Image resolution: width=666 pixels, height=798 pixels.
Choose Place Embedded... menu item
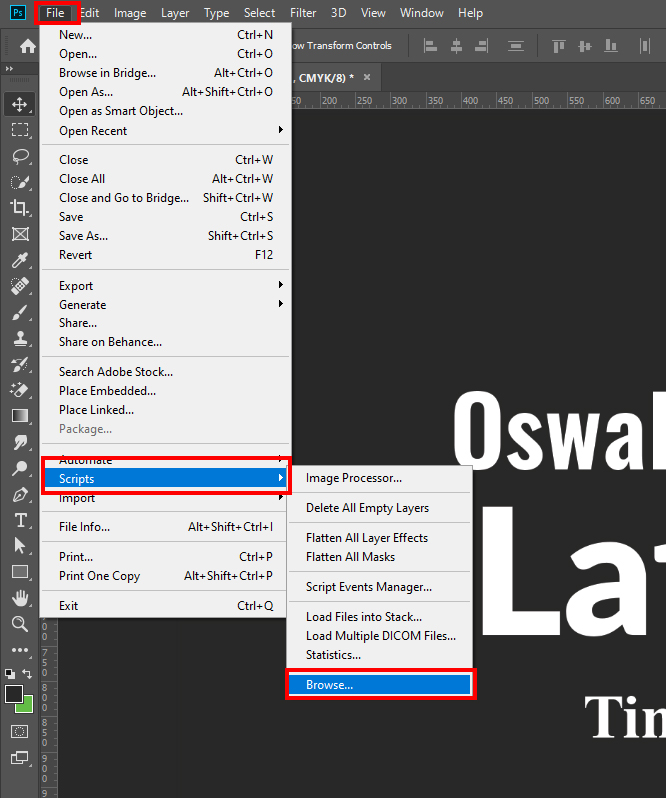[x=165, y=391]
